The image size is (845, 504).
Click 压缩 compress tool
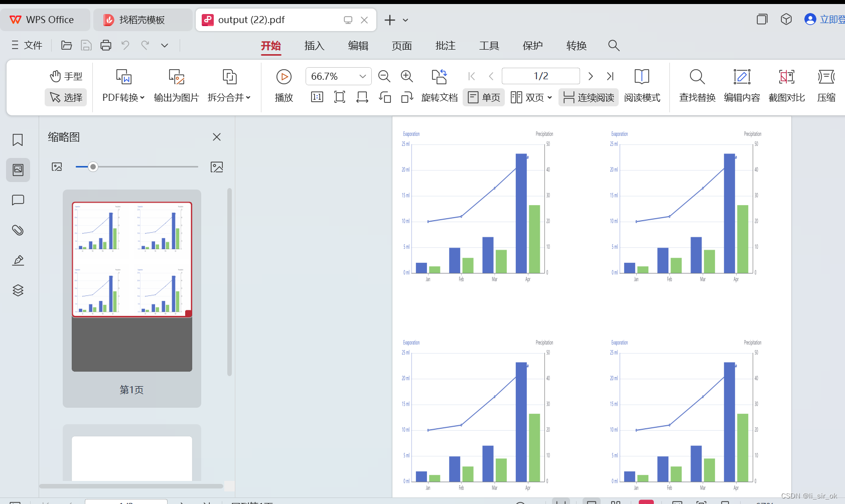click(x=826, y=86)
